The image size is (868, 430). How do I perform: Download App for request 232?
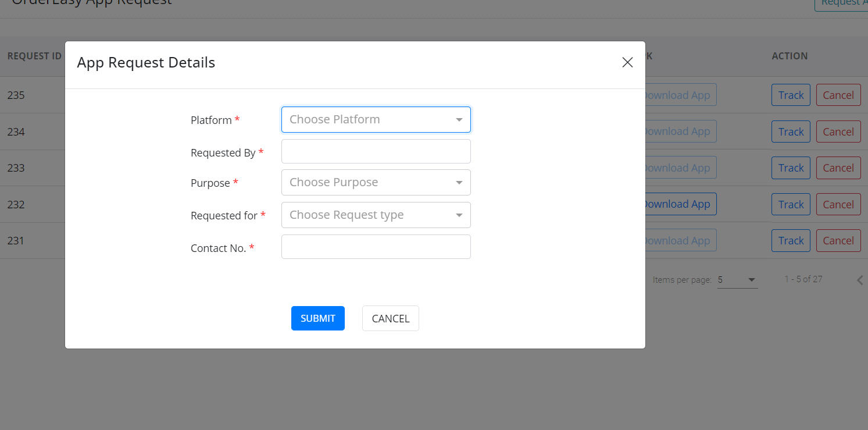pyautogui.click(x=678, y=204)
